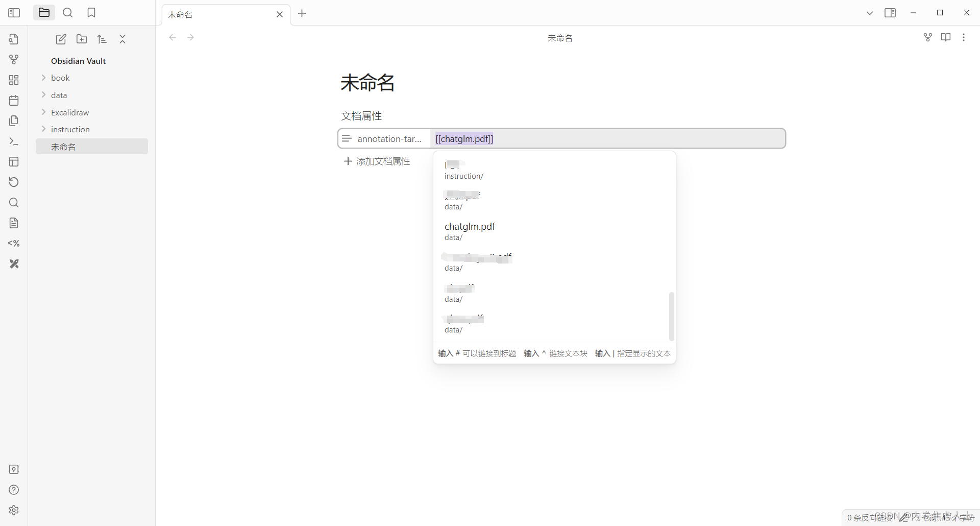
Task: Open graph view from the left ribbon
Action: point(14,59)
